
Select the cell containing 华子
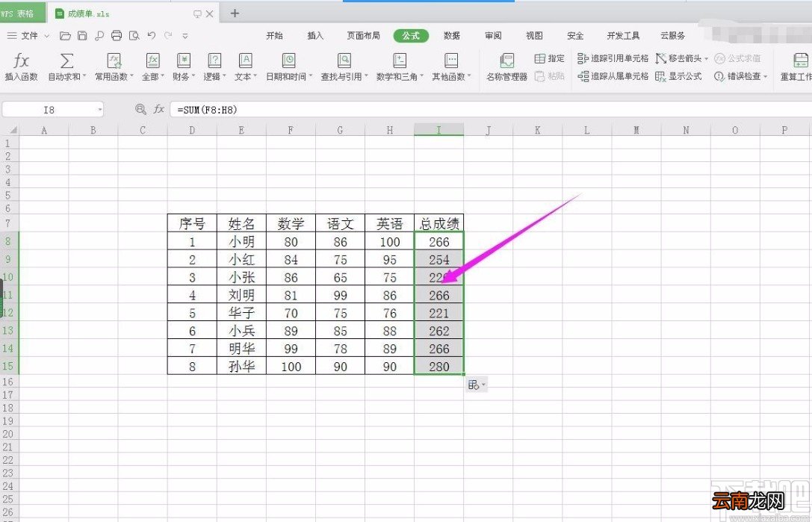(241, 313)
